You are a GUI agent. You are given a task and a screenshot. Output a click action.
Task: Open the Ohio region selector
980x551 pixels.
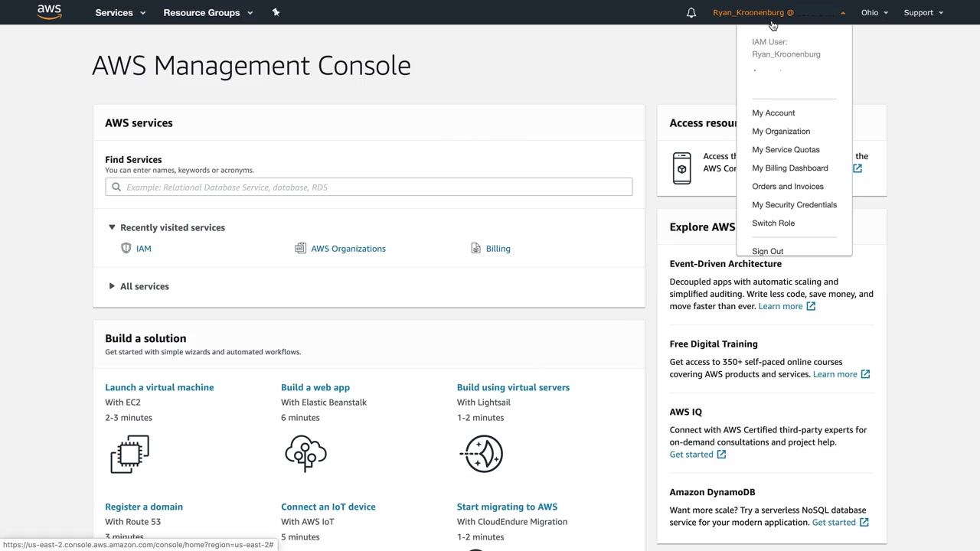pyautogui.click(x=874, y=12)
